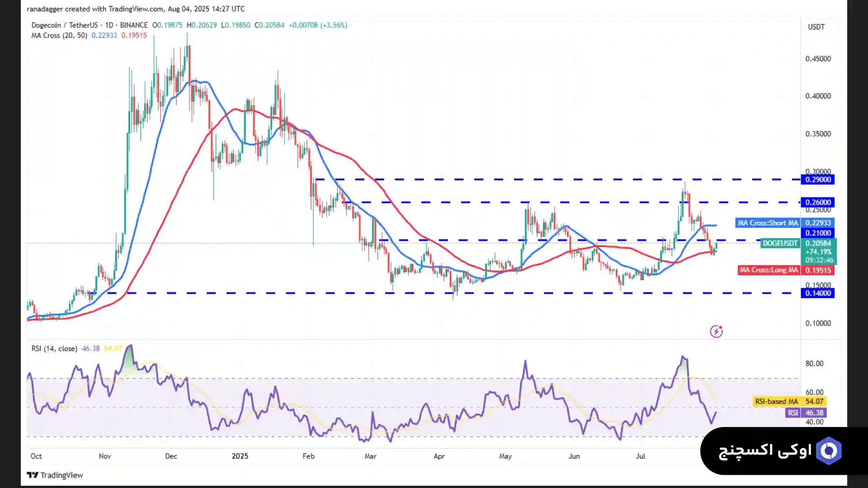Viewport: 868px width, 488px height.
Task: Click the 0.22933 short MA value tag
Action: click(x=817, y=223)
